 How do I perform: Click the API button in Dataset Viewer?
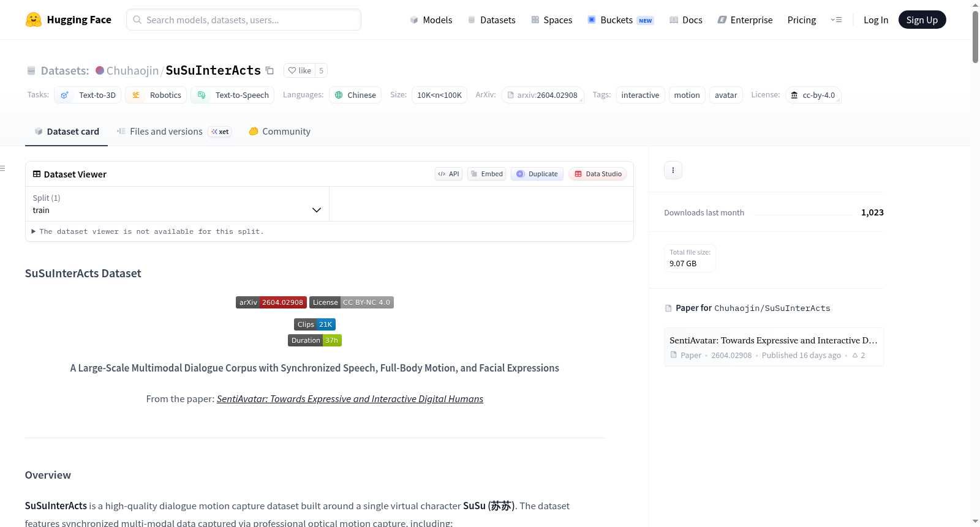pyautogui.click(x=448, y=174)
